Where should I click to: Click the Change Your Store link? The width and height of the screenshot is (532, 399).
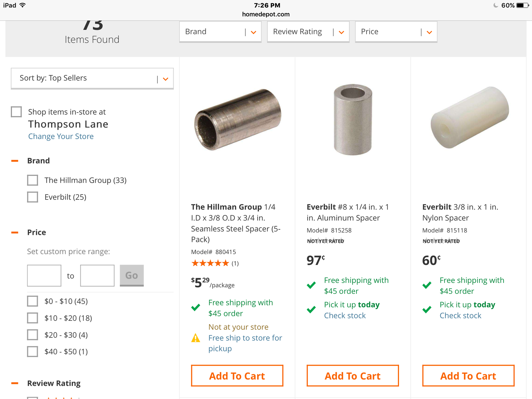click(x=61, y=136)
